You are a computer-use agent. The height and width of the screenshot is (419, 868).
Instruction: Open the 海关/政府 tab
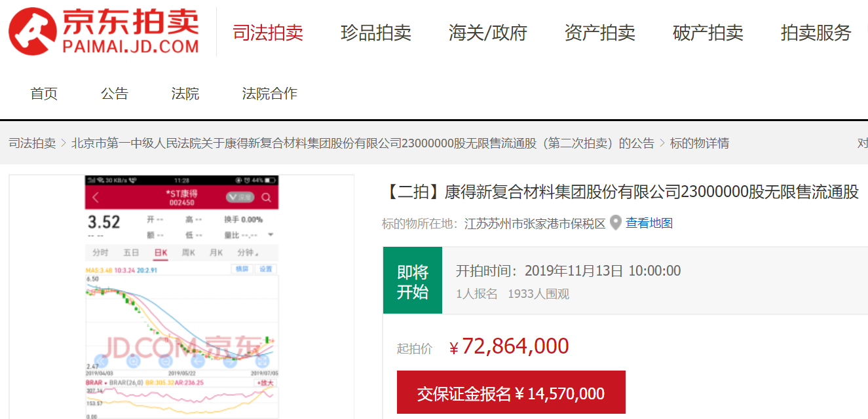coord(488,32)
